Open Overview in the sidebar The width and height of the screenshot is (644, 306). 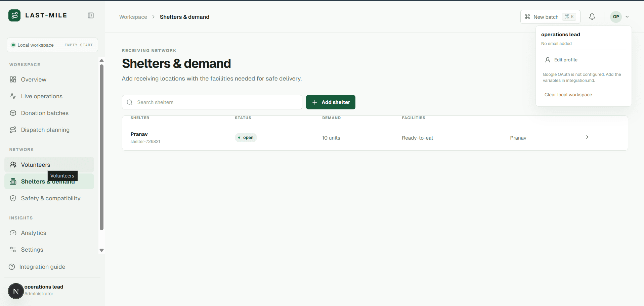49,80
